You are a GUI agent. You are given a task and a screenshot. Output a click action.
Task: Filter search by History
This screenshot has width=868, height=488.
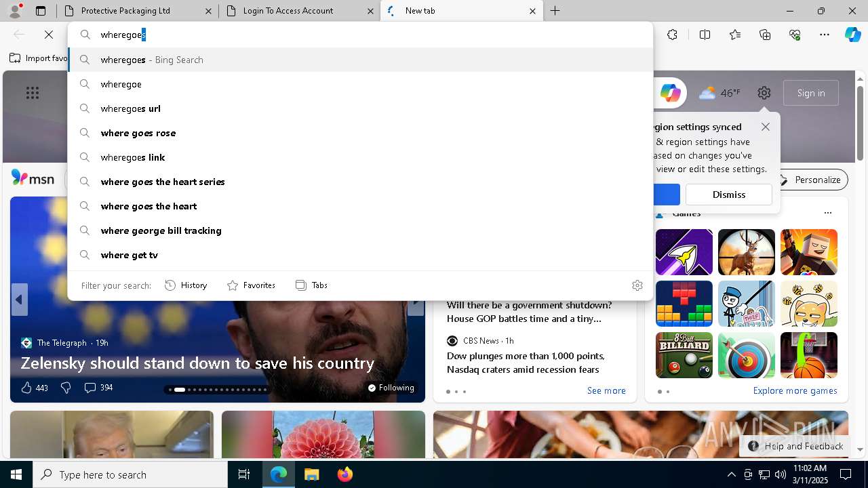tap(186, 285)
